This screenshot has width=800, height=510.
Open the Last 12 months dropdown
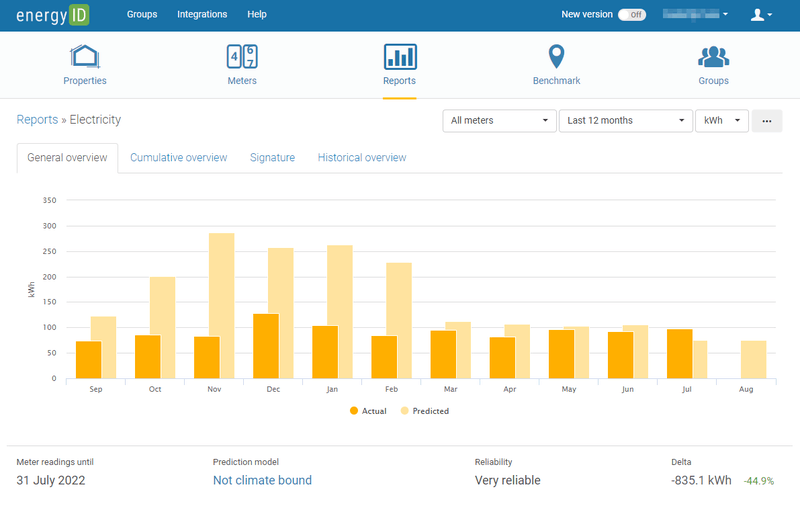pos(625,121)
